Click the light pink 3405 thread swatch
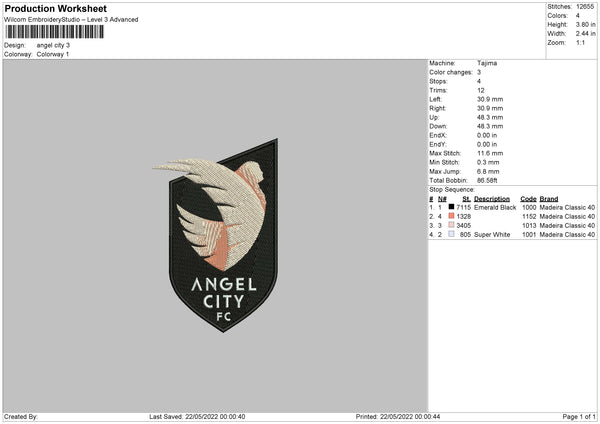The height and width of the screenshot is (424, 600). [x=451, y=225]
